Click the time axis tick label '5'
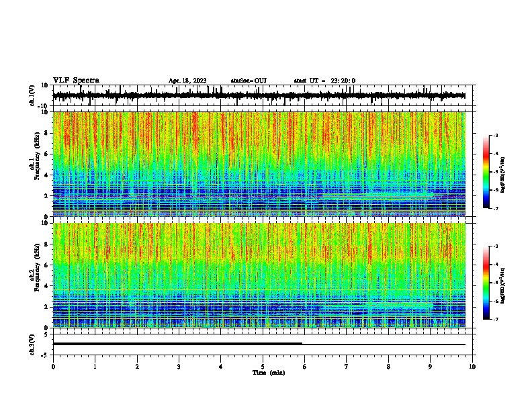The width and height of the screenshot is (532, 411). (263, 367)
